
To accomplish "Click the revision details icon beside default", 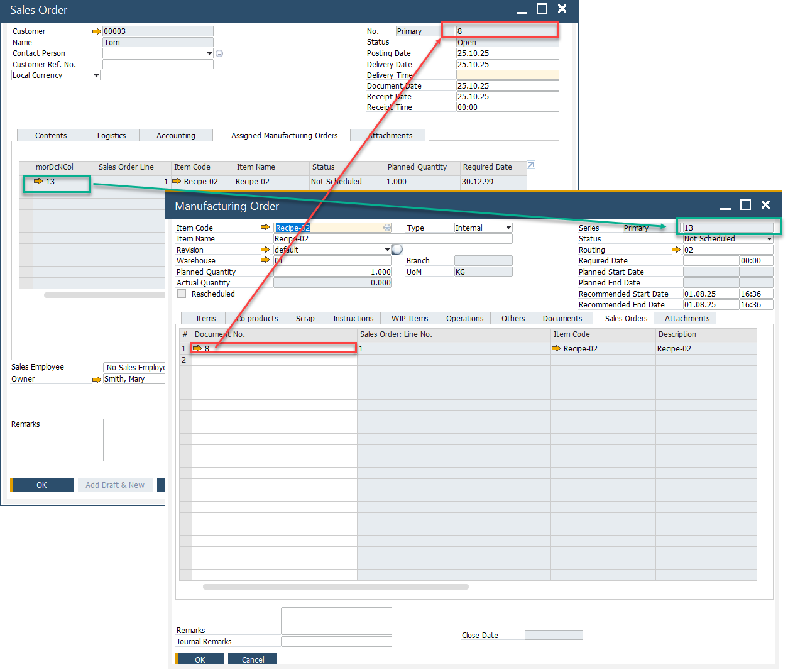I will (x=397, y=250).
